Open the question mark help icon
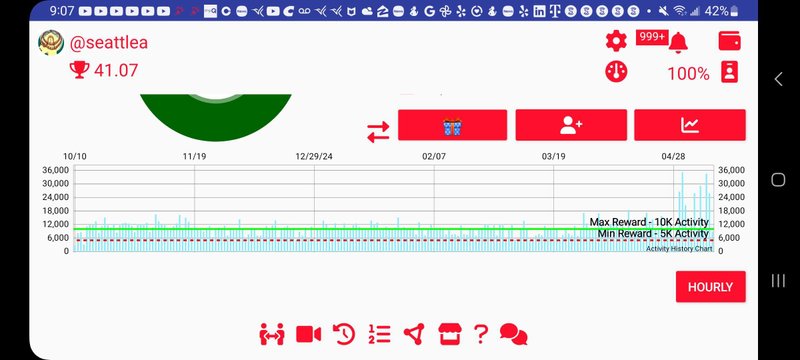800x360 pixels. (480, 335)
